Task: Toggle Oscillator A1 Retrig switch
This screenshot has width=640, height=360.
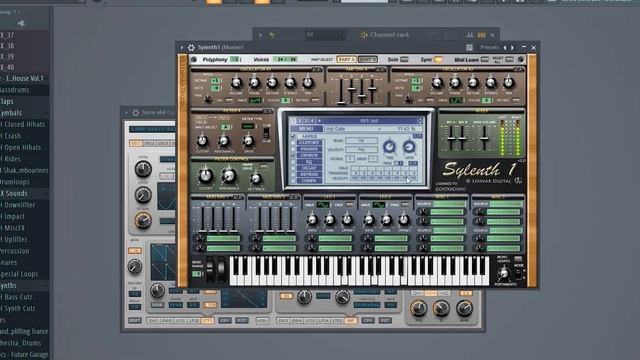Action: pos(315,100)
